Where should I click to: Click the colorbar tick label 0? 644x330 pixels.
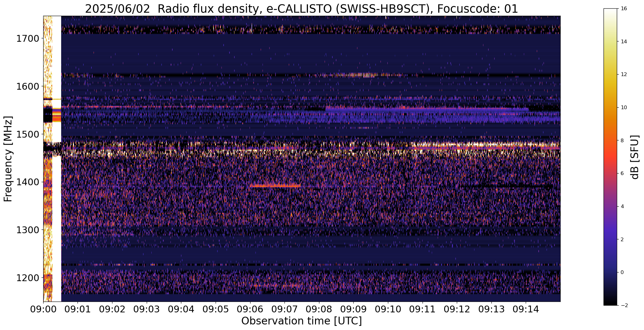click(622, 272)
